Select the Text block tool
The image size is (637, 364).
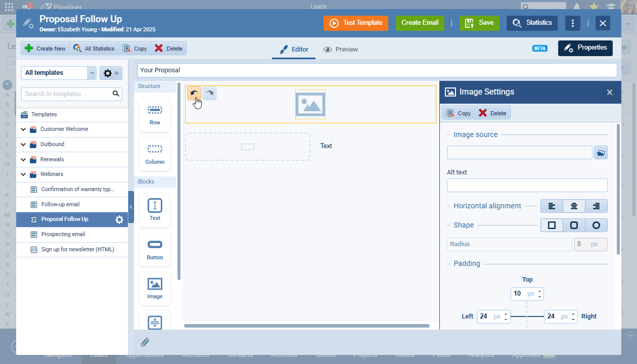[x=155, y=210]
